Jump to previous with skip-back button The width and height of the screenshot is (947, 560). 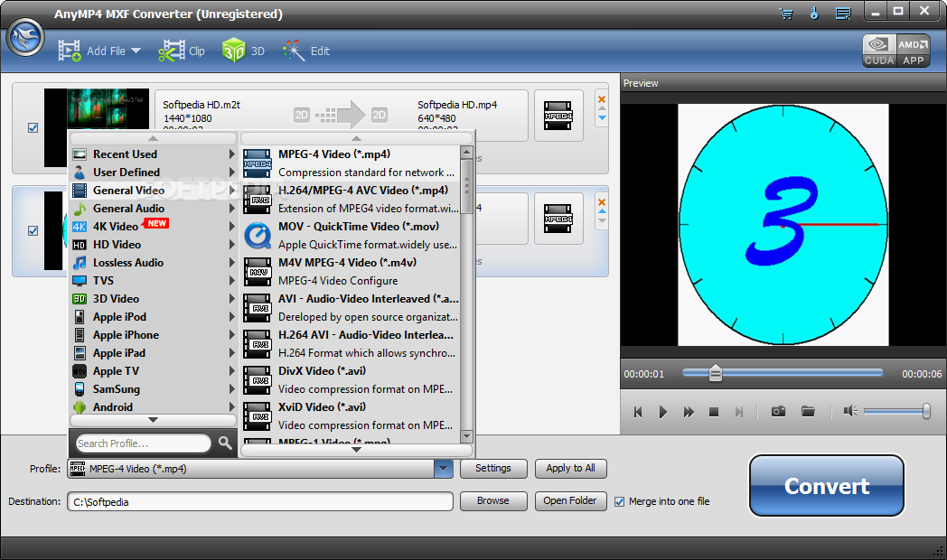coord(638,412)
